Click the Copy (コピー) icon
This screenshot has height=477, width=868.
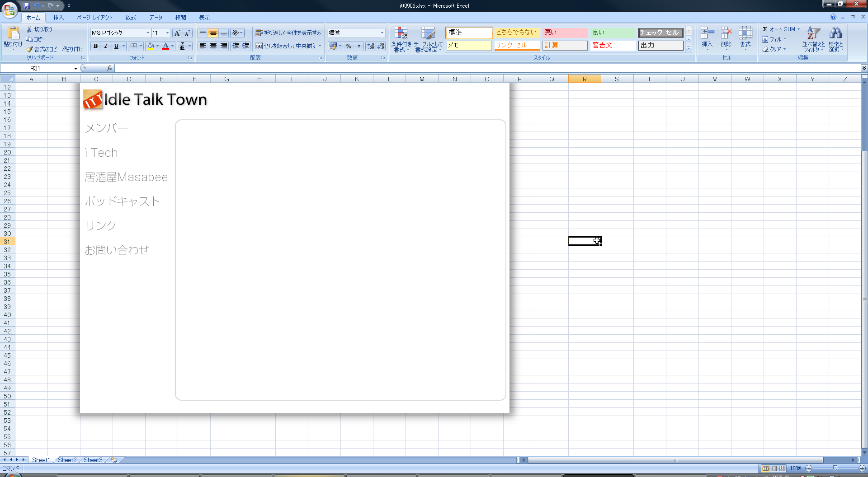pos(29,39)
